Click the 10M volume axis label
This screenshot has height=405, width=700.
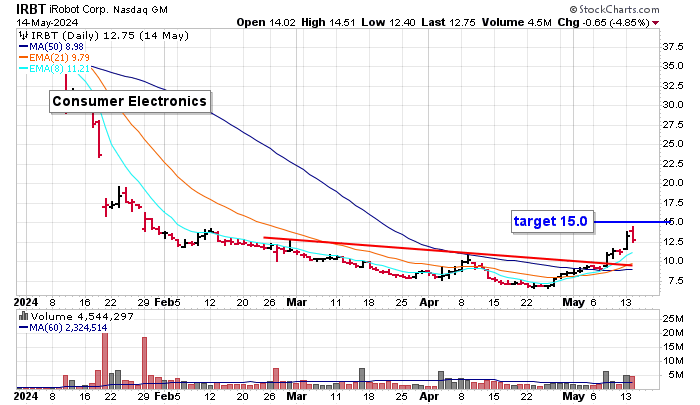[x=673, y=361]
